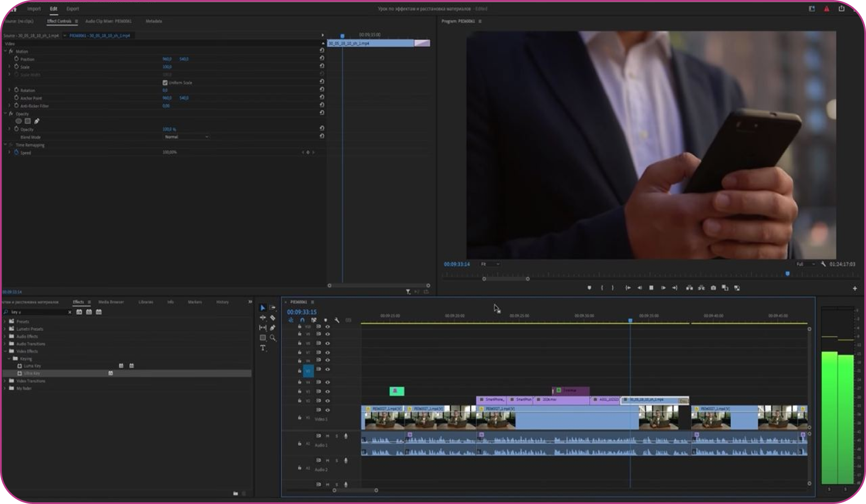
Task: Click the Lift button in Program monitor
Action: click(689, 288)
